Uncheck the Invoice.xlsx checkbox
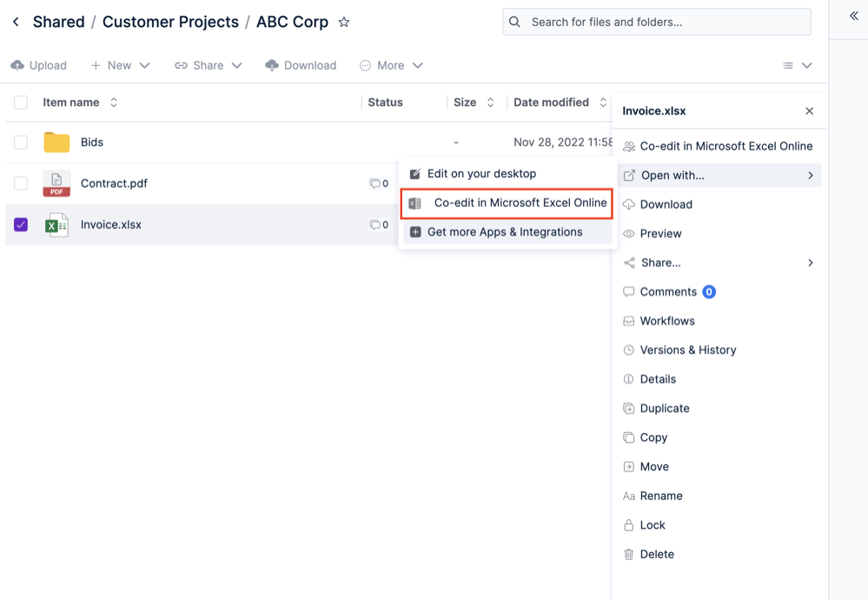This screenshot has height=600, width=868. [x=21, y=224]
